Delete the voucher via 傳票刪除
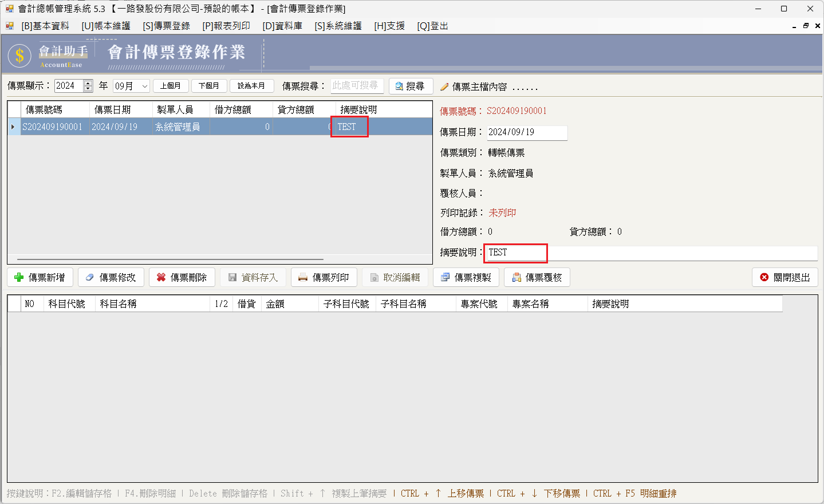824x504 pixels. coord(182,277)
